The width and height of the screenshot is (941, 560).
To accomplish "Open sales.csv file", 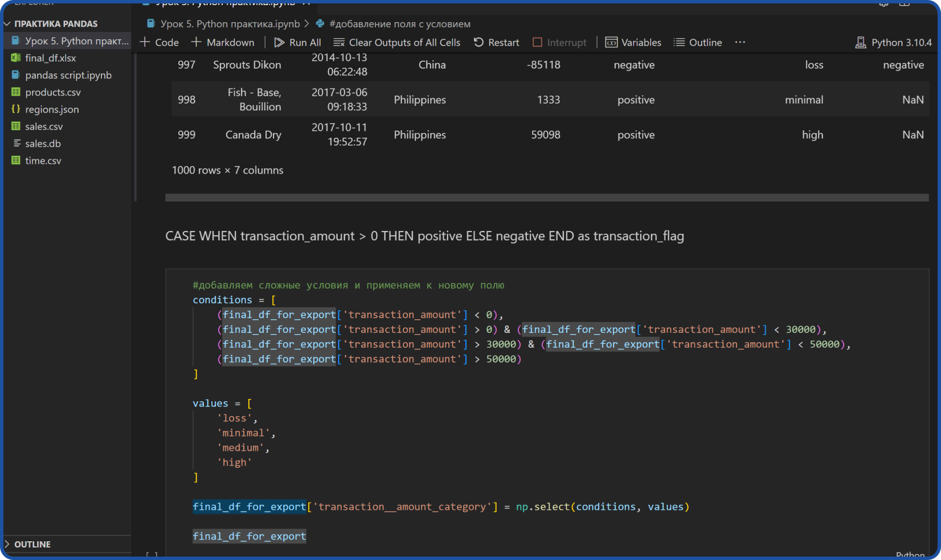I will (x=67, y=126).
